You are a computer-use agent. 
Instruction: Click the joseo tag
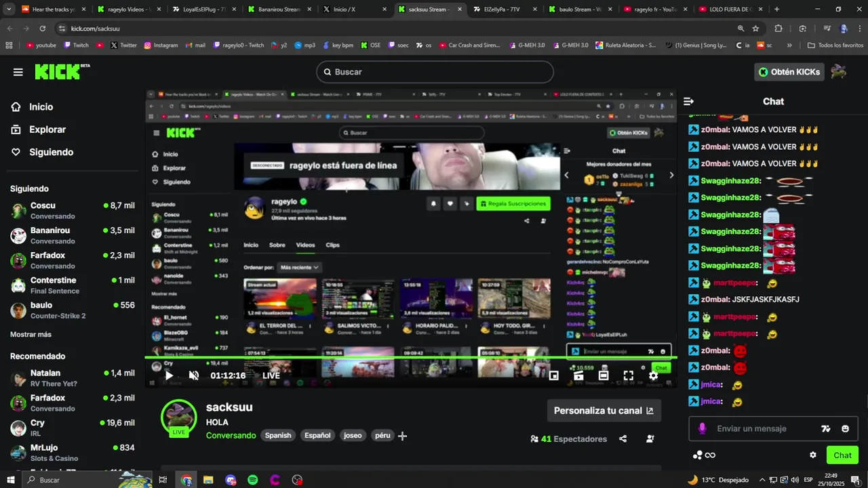pyautogui.click(x=353, y=436)
